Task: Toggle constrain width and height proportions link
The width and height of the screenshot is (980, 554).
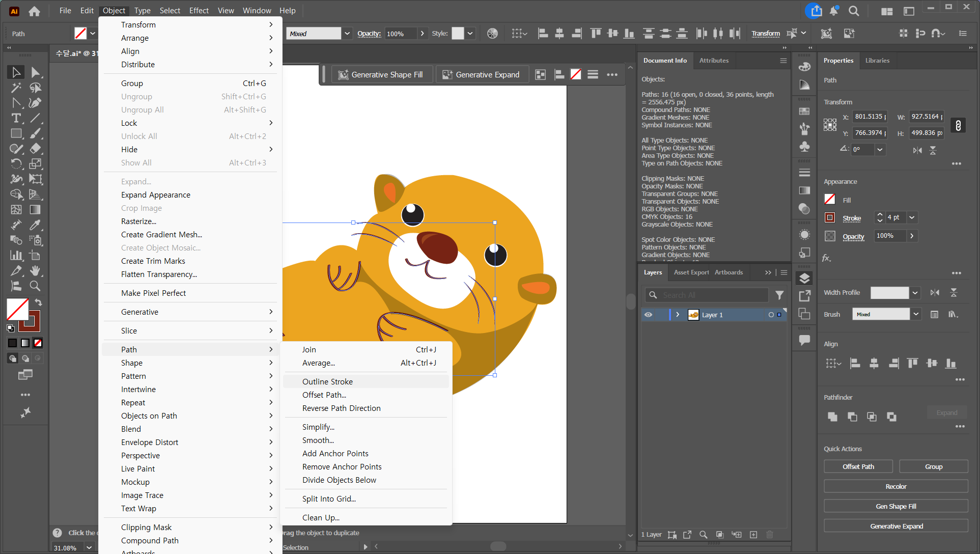Action: 958,125
